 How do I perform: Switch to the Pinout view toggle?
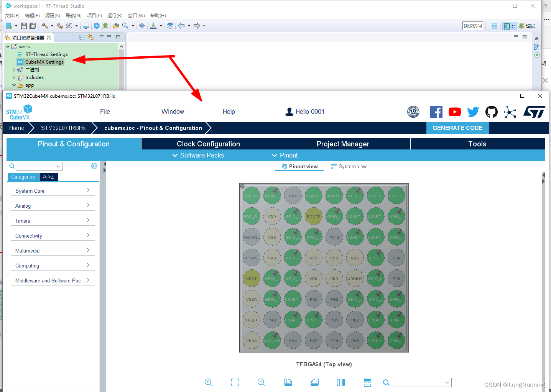[299, 166]
